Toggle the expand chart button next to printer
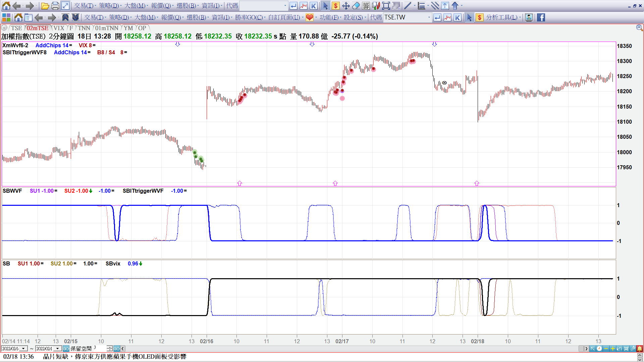644x362 pixels. click(x=65, y=6)
